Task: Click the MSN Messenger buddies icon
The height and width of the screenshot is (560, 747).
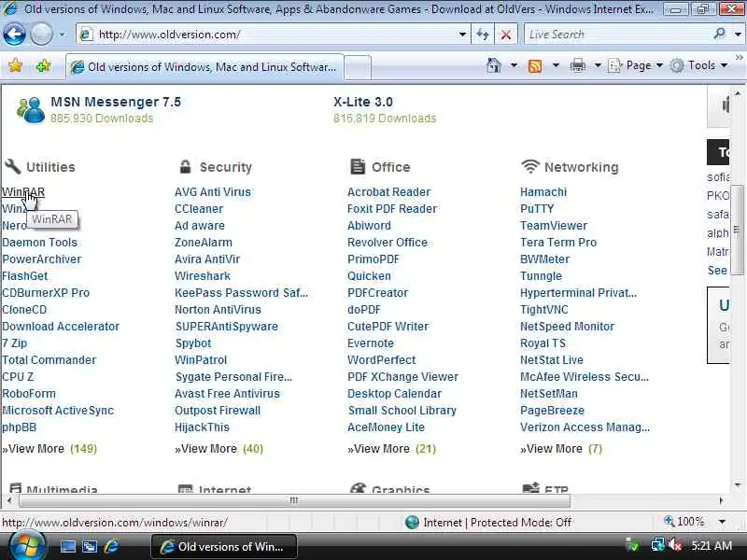Action: point(31,109)
